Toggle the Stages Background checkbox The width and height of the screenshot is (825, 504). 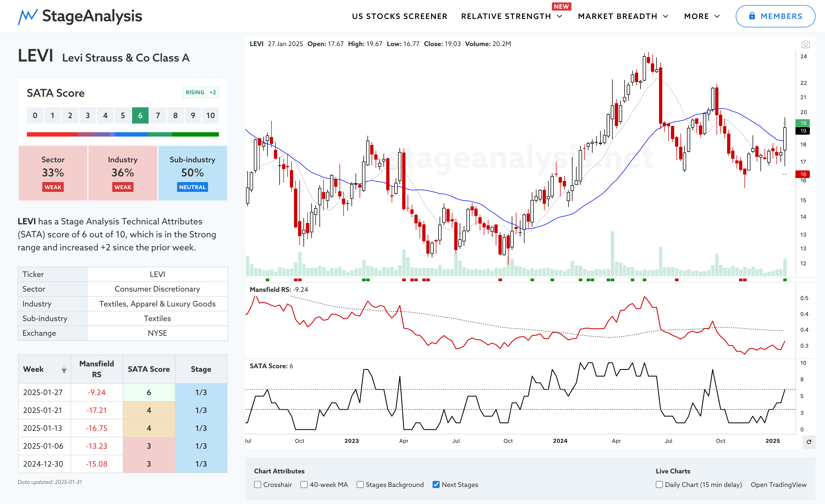coord(360,484)
